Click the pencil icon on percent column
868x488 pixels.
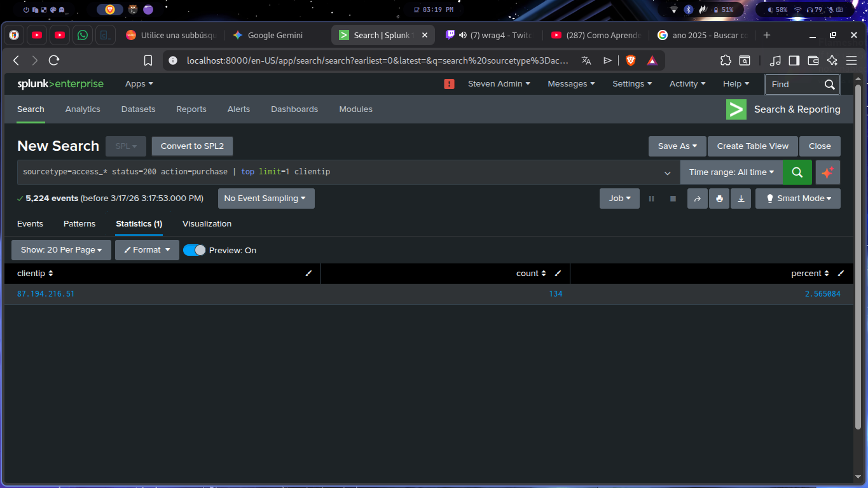(841, 274)
